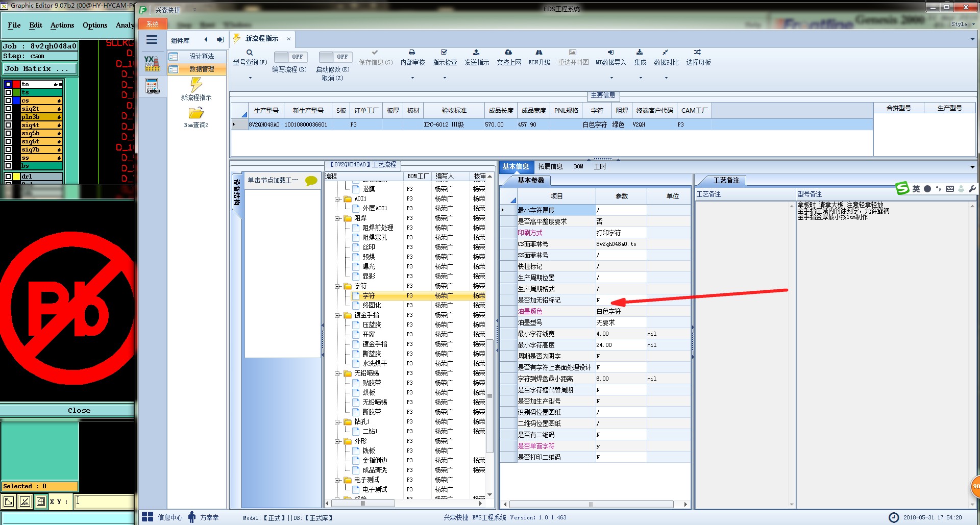The width and height of the screenshot is (980, 525).
Task: Click the MI数据导入 import icon
Action: (x=610, y=53)
